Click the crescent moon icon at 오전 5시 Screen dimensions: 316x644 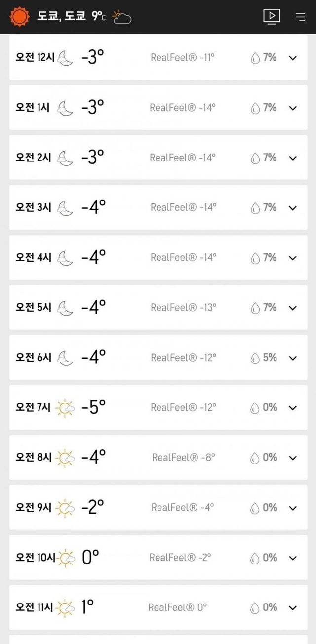64,307
